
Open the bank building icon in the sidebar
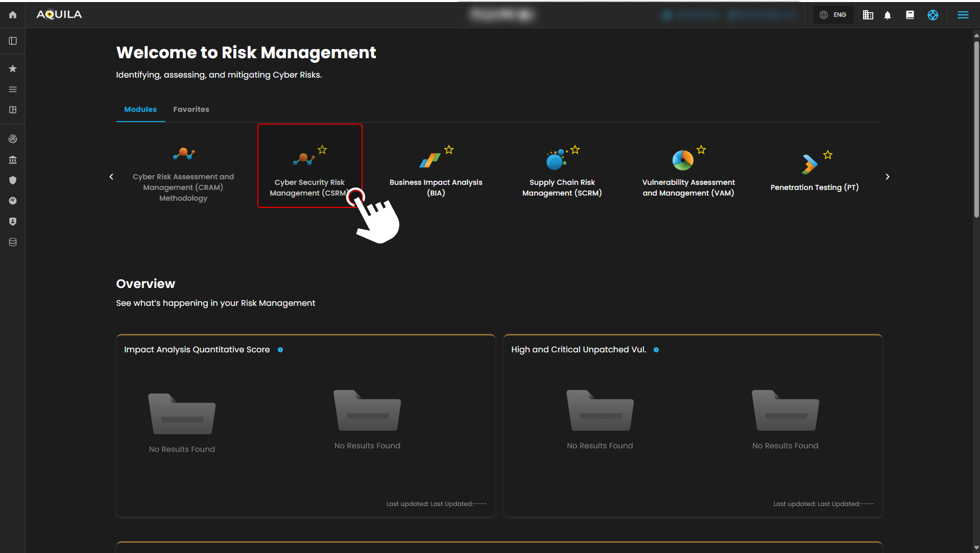[13, 160]
